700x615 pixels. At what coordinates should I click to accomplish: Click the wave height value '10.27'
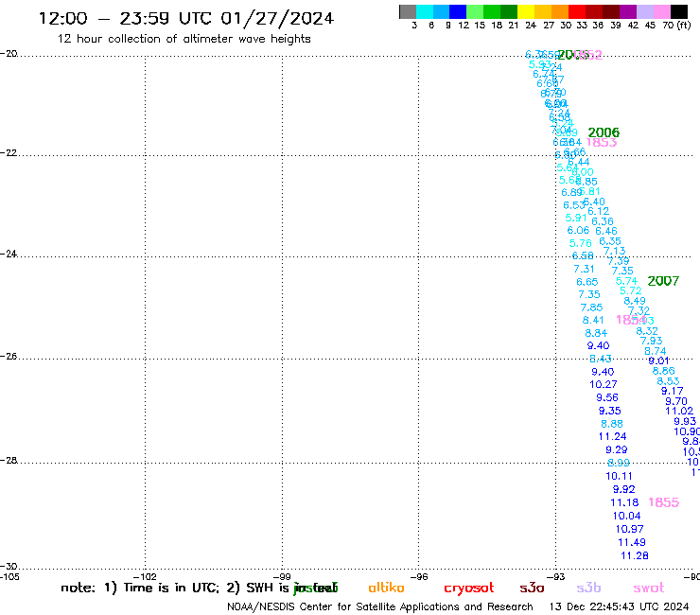(604, 384)
